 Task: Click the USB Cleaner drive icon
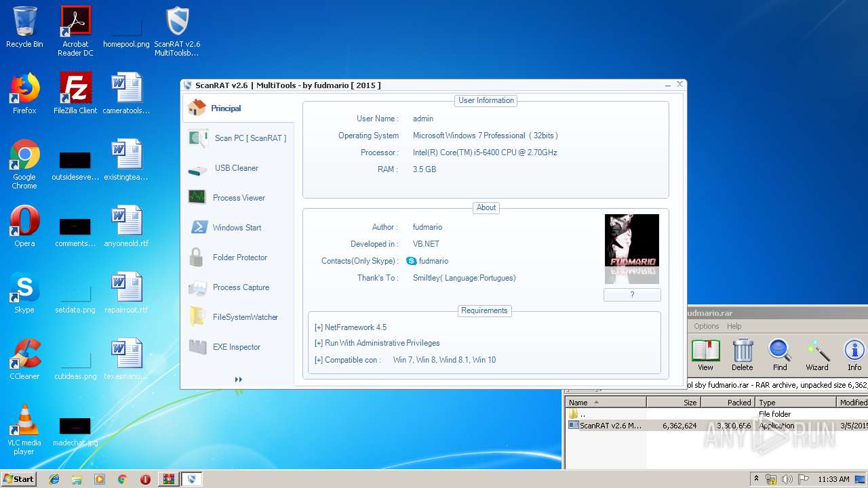coord(197,169)
